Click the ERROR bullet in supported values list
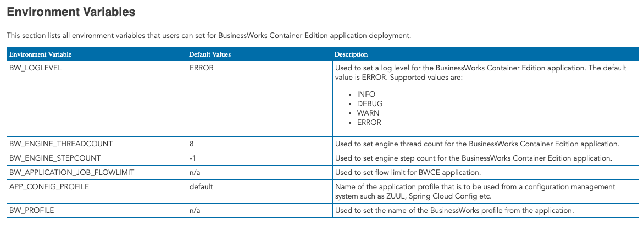The width and height of the screenshot is (644, 225). tap(369, 122)
